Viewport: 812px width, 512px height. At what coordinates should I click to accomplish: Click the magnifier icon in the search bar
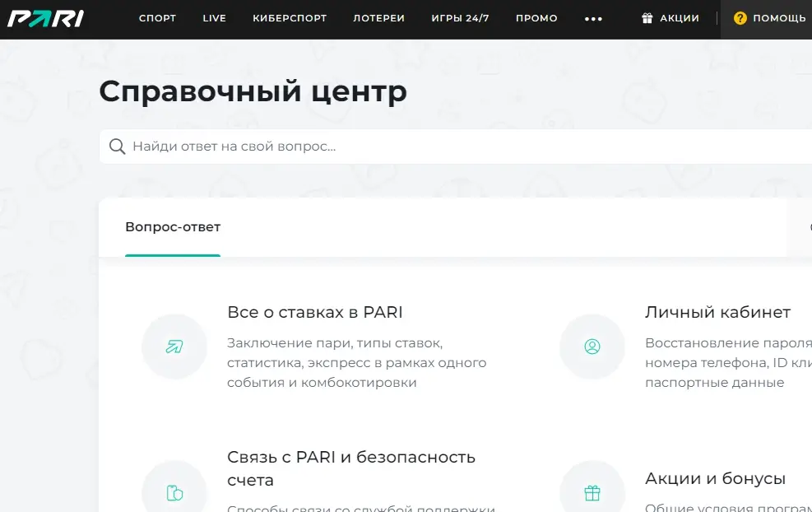tap(118, 146)
